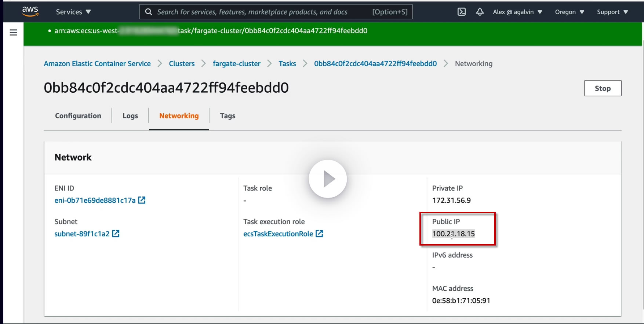This screenshot has width=644, height=324.
Task: Toggle the hamburger side navigation menu
Action: pyautogui.click(x=14, y=33)
